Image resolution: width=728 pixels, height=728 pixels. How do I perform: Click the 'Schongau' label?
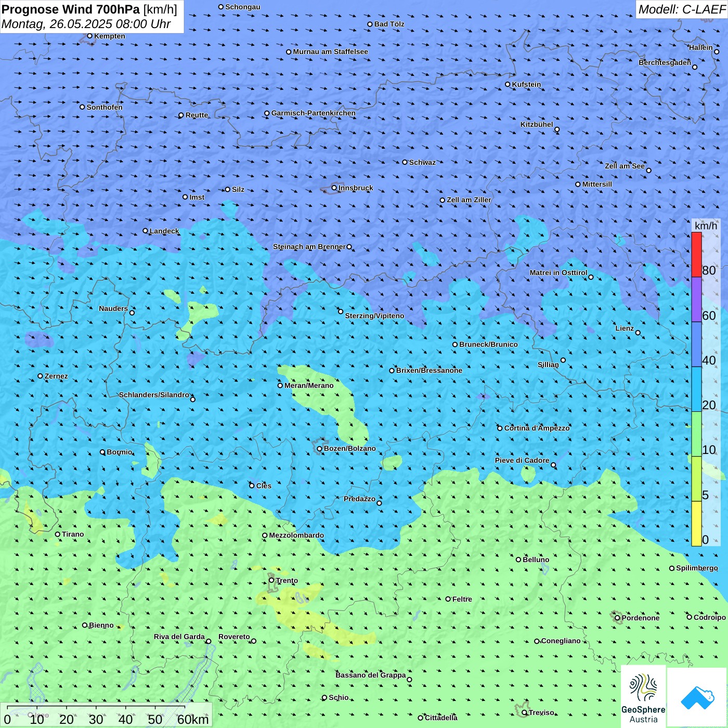(242, 7)
